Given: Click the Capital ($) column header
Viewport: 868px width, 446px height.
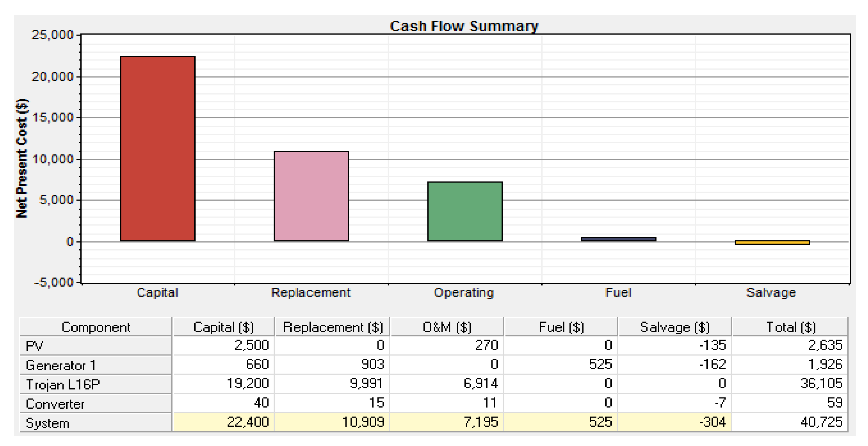Looking at the screenshot, I should point(223,327).
